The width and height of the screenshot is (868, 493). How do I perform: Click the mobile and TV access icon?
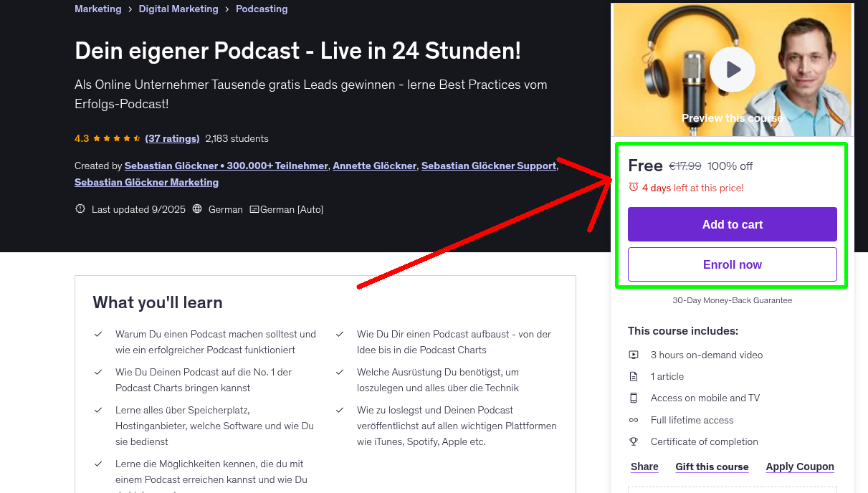pos(634,398)
